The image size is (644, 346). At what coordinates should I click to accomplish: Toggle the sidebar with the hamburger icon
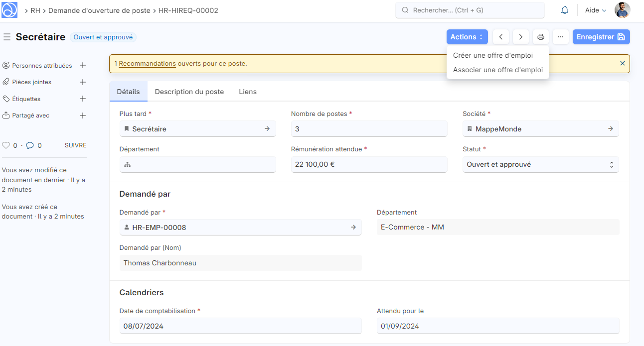pos(7,36)
